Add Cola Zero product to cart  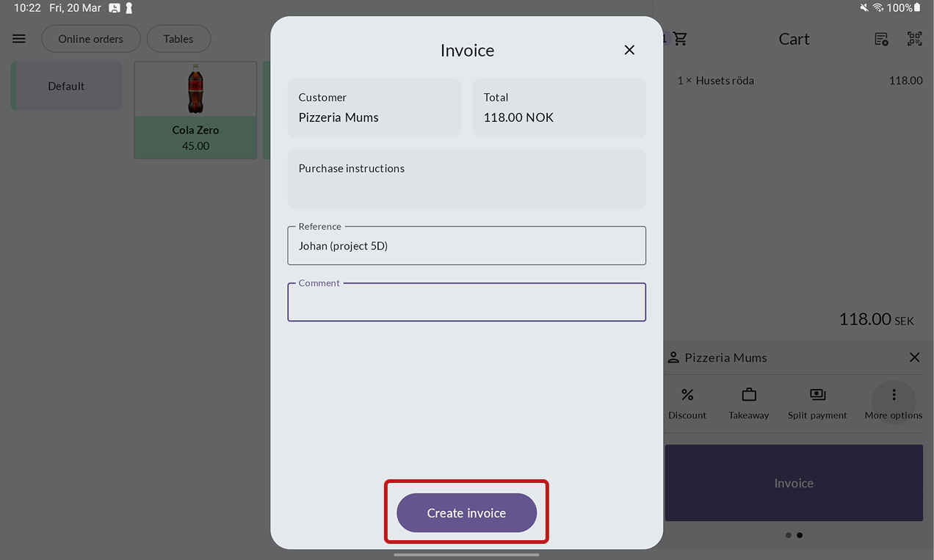195,110
